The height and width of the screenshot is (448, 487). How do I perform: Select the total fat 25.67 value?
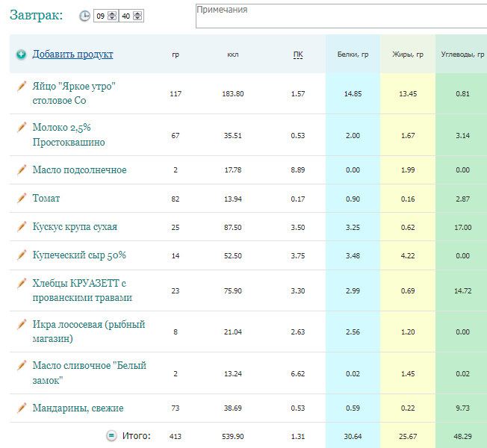[x=408, y=437]
